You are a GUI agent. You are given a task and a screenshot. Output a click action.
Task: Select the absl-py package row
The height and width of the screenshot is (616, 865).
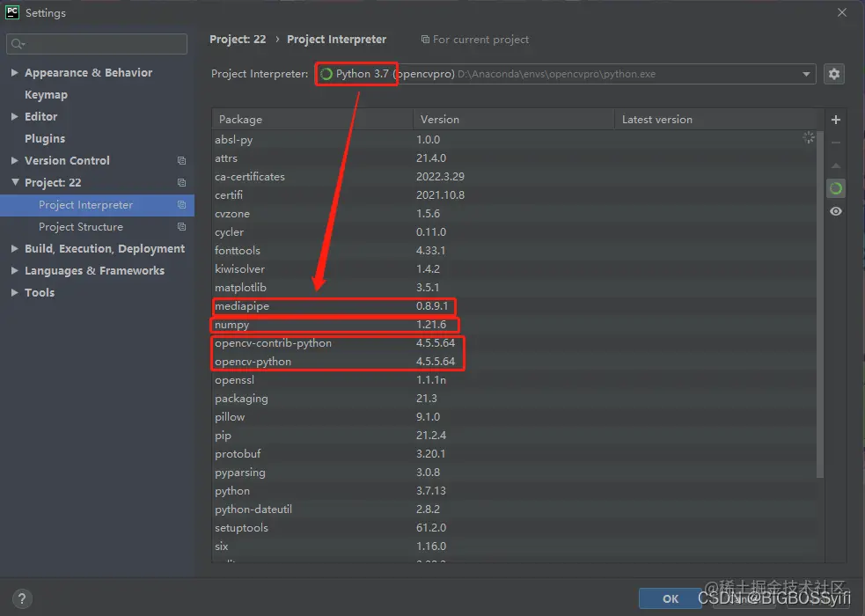click(x=514, y=140)
